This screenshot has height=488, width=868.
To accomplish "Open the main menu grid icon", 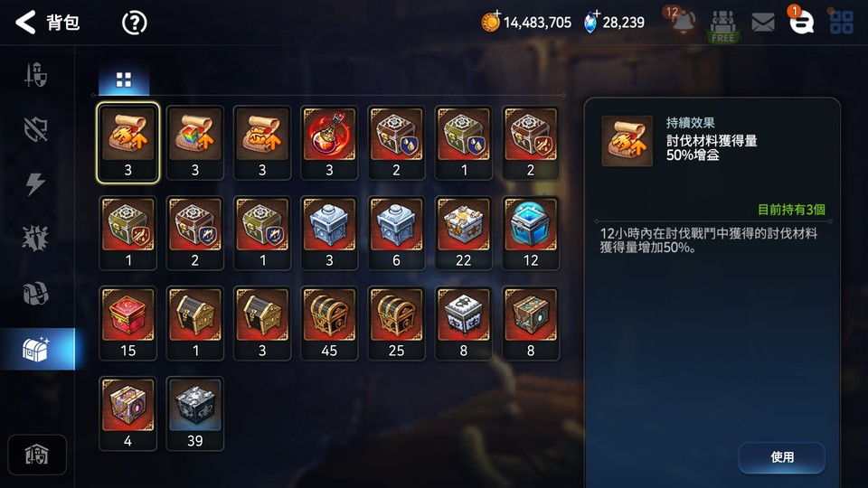I will click(x=842, y=22).
